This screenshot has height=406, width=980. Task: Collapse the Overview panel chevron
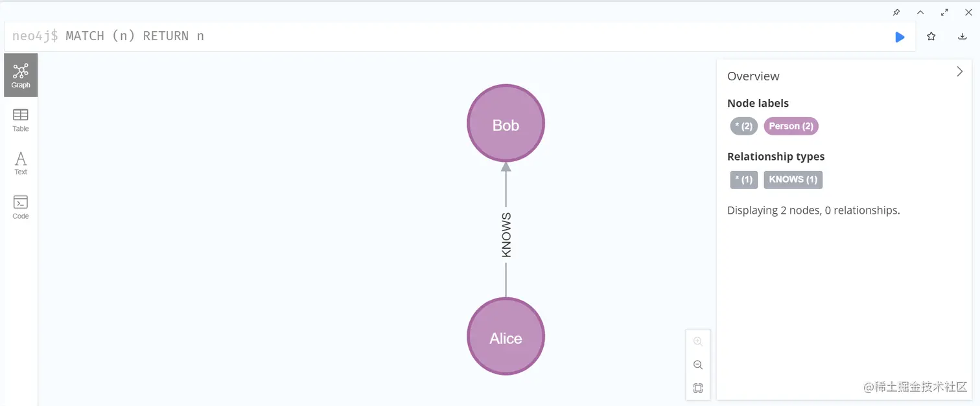pyautogui.click(x=960, y=72)
